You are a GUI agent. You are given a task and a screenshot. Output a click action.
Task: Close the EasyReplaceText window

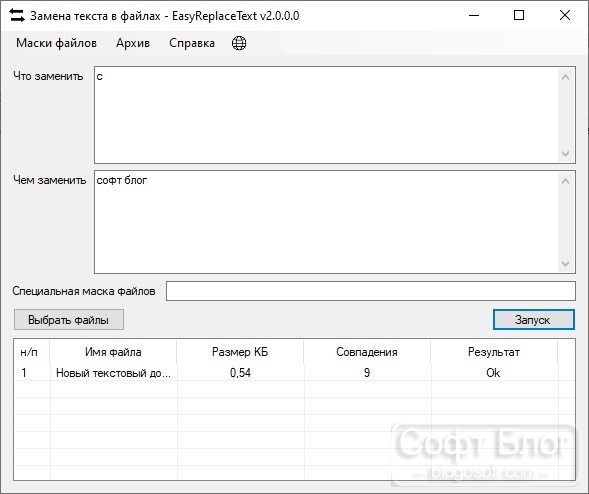[x=565, y=15]
